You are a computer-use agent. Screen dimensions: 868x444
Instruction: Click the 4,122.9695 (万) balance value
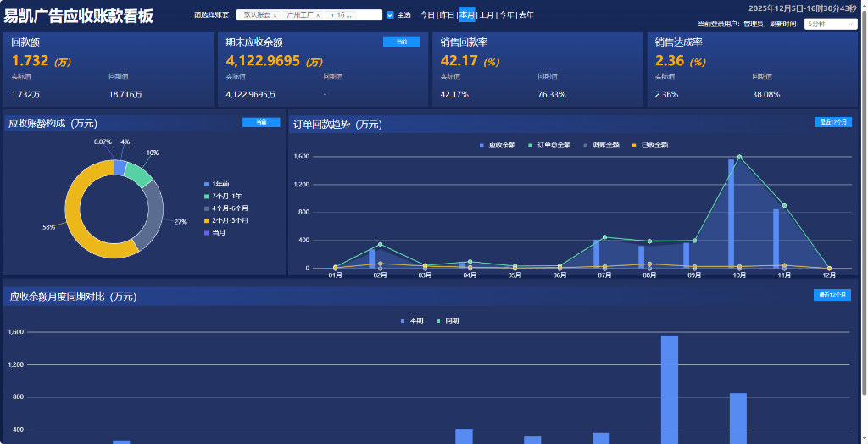click(x=275, y=61)
